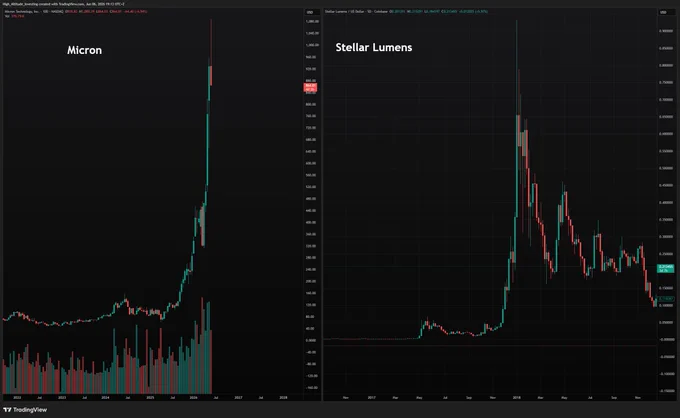Viewport: 680px width, 418px height.
Task: Click the 2022 label on Micron time axis
Action: (x=17, y=397)
